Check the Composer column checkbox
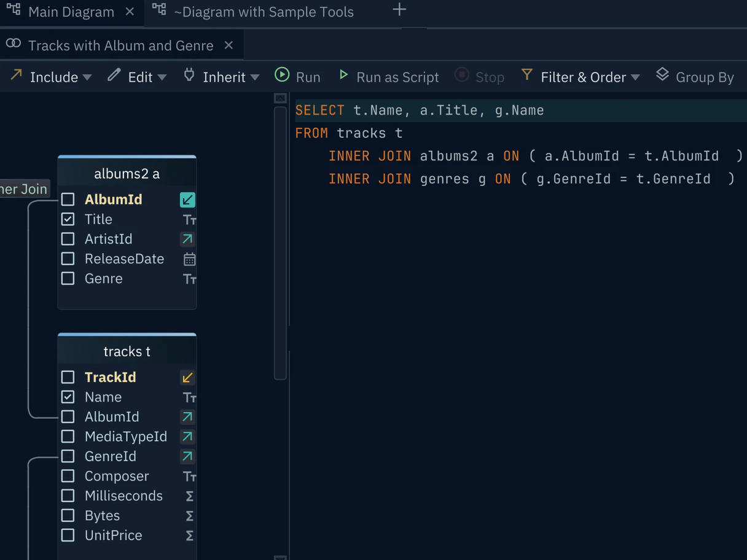This screenshot has height=560, width=747. (68, 476)
